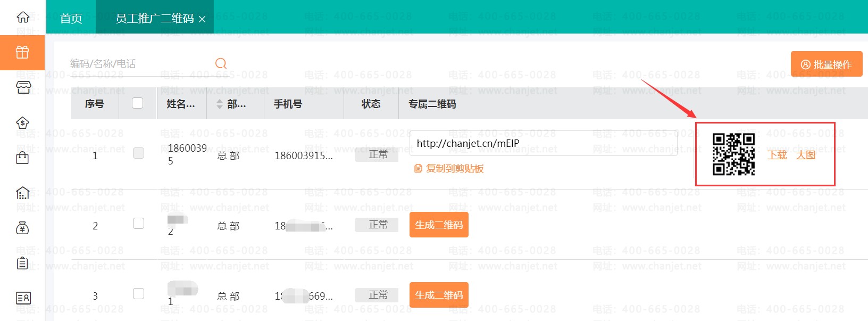Sort by the 部 column arrows
The width and height of the screenshot is (868, 321).
(x=219, y=104)
